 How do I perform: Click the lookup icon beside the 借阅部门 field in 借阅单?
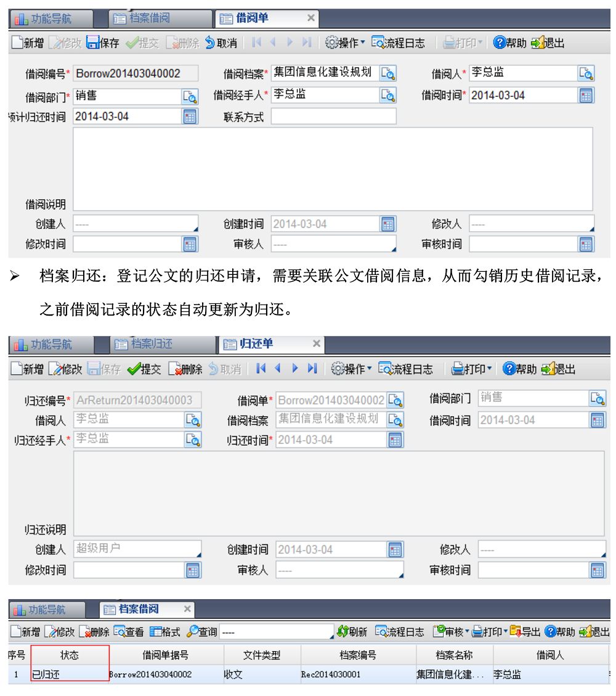coord(190,96)
